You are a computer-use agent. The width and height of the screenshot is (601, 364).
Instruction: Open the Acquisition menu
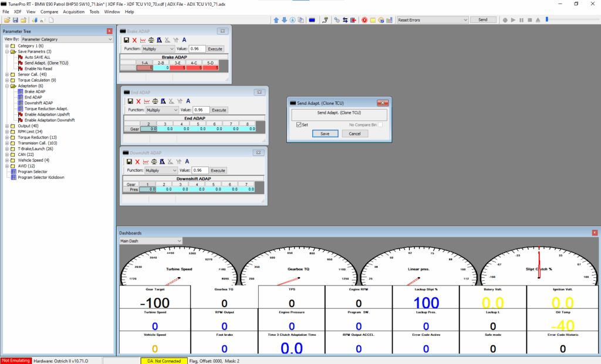tap(73, 12)
